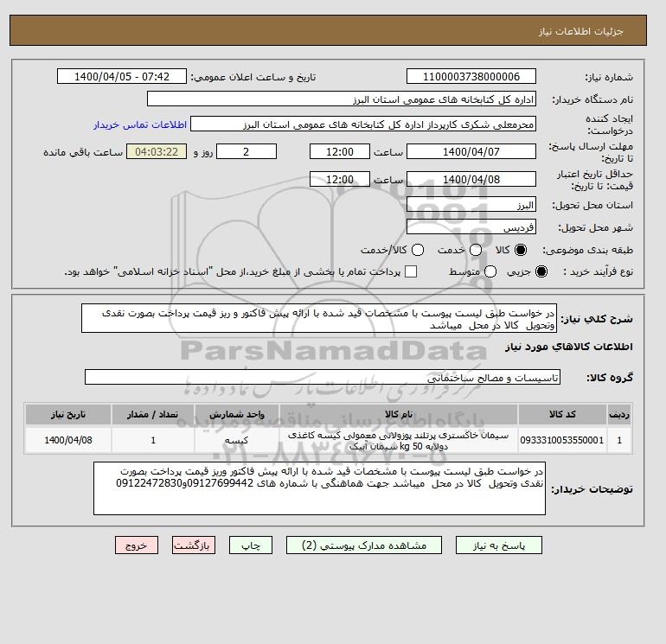Viewport: 666px width, 644px height.
Task: Click the توضیحات خریدار text area
Action: pos(319,488)
